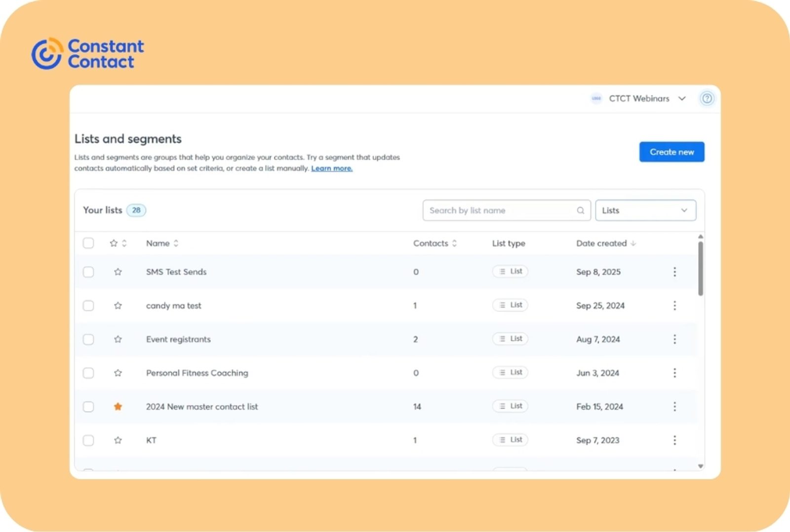Click the Constant Contact logo
Image resolution: width=790 pixels, height=532 pixels.
pyautogui.click(x=88, y=54)
